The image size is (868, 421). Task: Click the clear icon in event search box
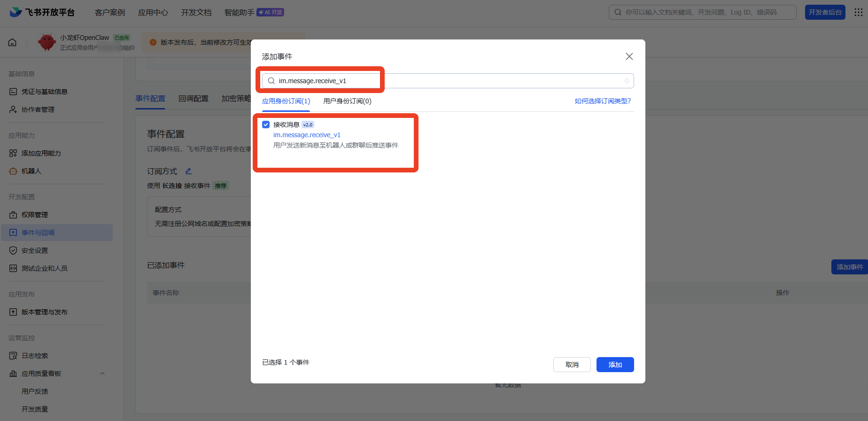[627, 81]
